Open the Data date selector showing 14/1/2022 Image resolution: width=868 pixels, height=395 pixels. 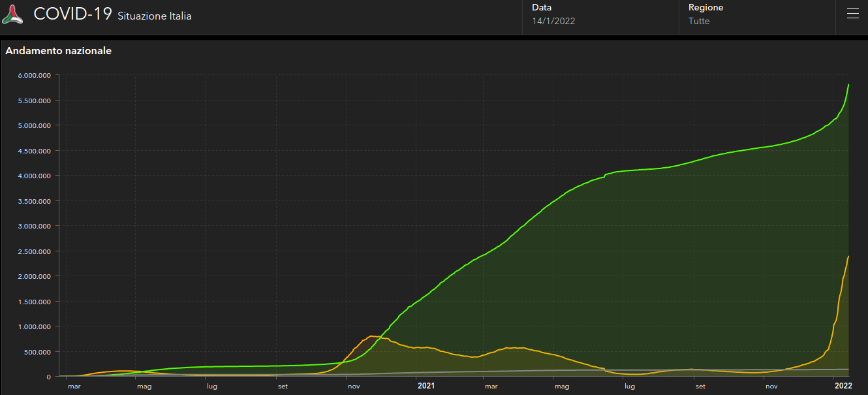(x=553, y=21)
